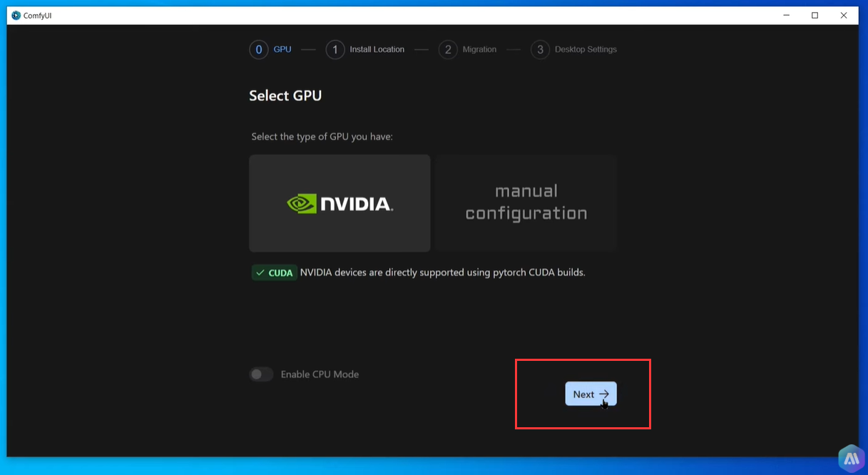868x475 pixels.
Task: Choose the manual configuration card
Action: click(526, 203)
